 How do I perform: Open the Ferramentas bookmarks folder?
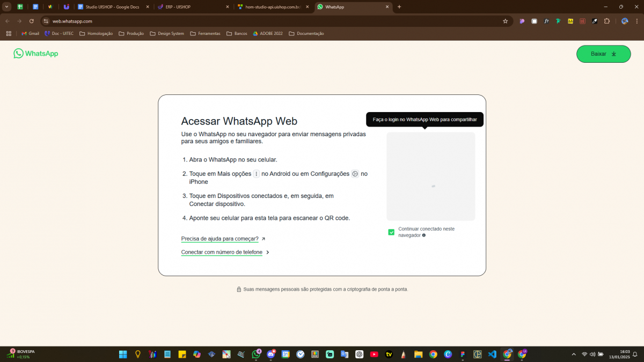(205, 33)
